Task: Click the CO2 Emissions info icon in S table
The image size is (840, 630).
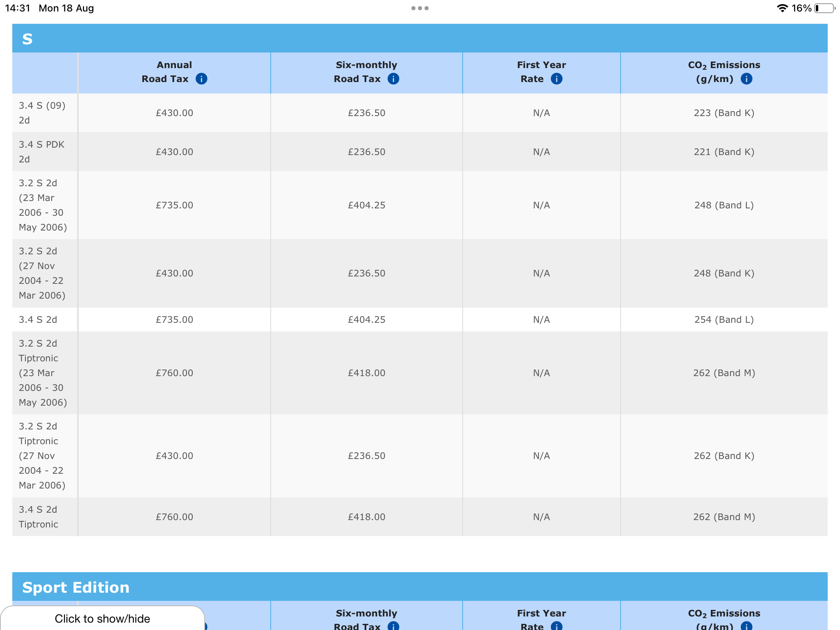Action: click(x=746, y=79)
